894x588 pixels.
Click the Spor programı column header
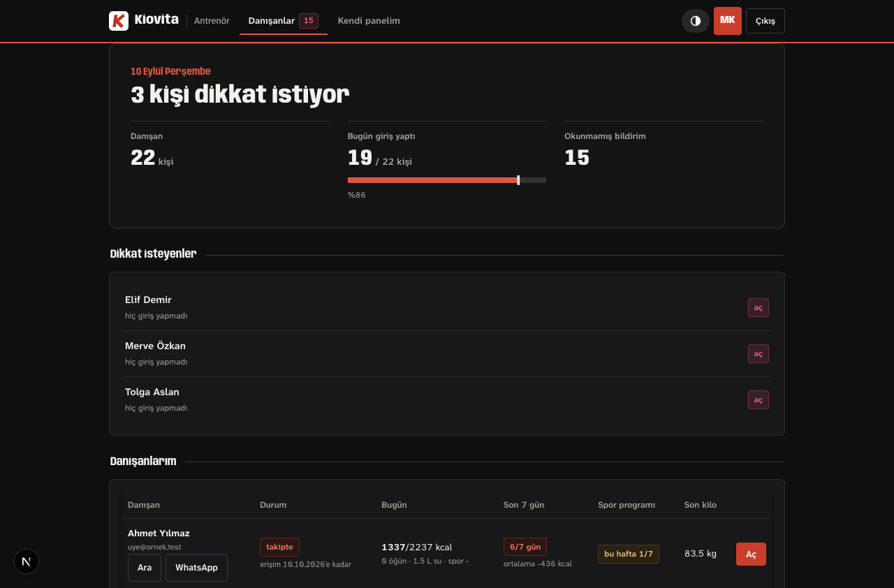pos(626,505)
